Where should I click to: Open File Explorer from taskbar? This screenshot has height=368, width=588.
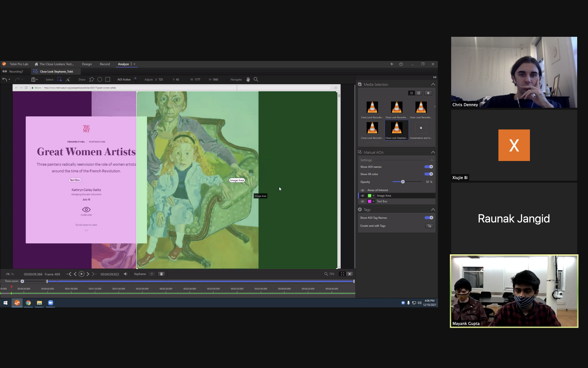[39, 303]
